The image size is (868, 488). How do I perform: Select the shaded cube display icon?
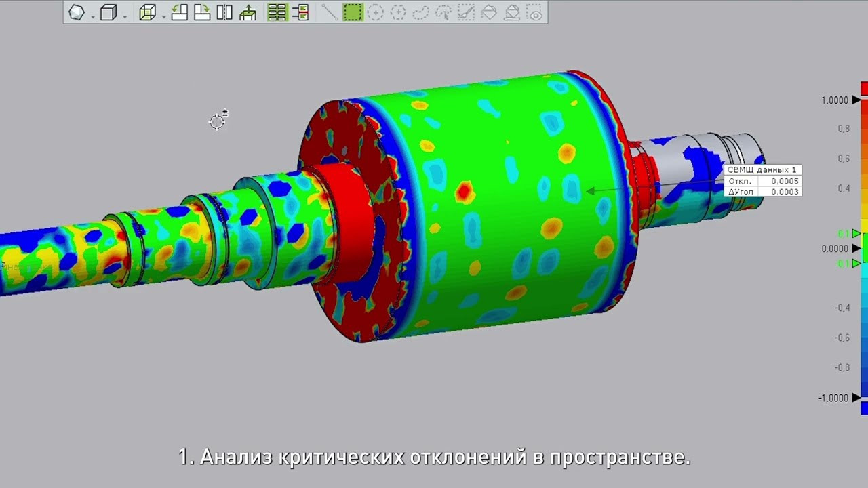(x=108, y=12)
